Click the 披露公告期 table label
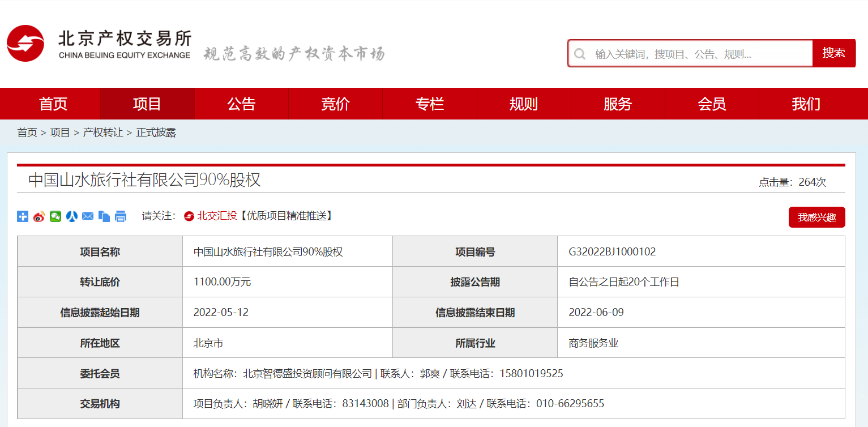This screenshot has width=868, height=427. pyautogui.click(x=475, y=282)
